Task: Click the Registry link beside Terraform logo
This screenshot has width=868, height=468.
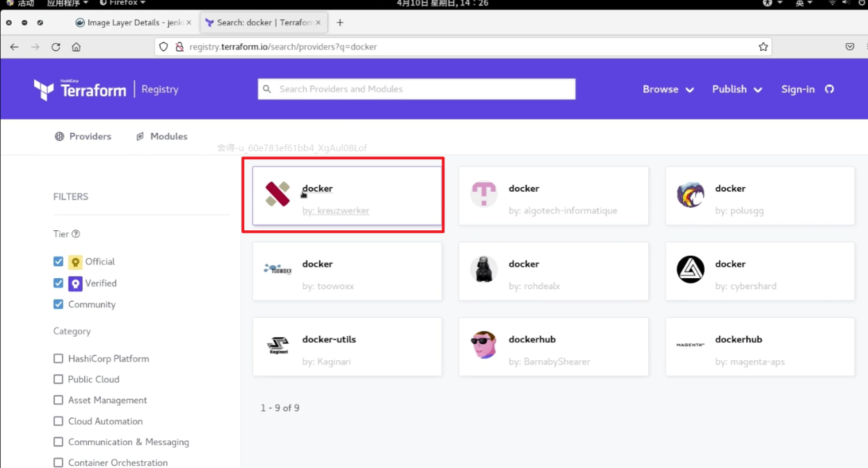Action: point(160,89)
